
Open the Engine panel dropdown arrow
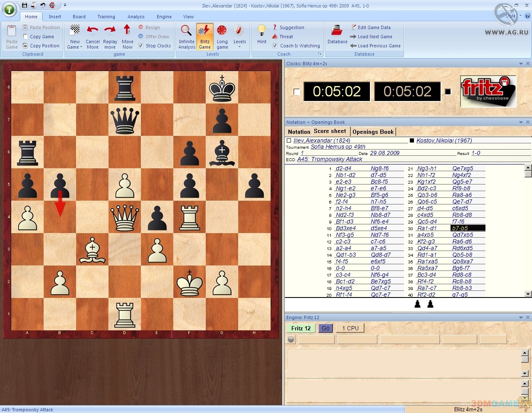tap(521, 317)
